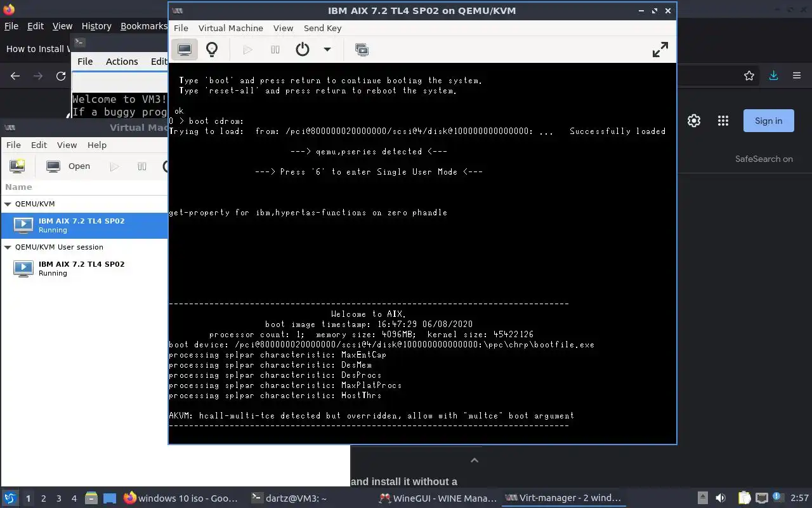Open Firefox History menu
This screenshot has height=508, width=812.
click(x=96, y=26)
